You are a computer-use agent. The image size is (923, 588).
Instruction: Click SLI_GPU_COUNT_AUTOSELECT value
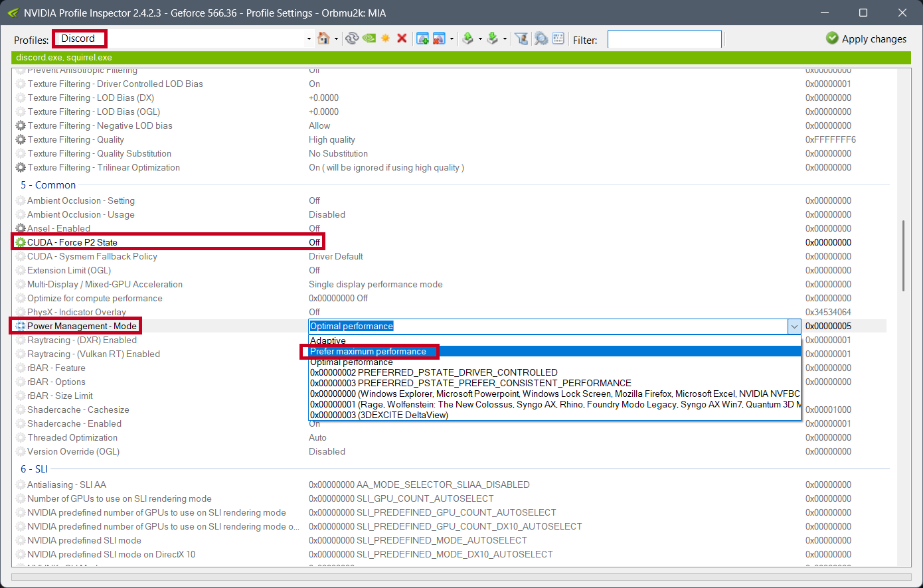pyautogui.click(x=401, y=498)
